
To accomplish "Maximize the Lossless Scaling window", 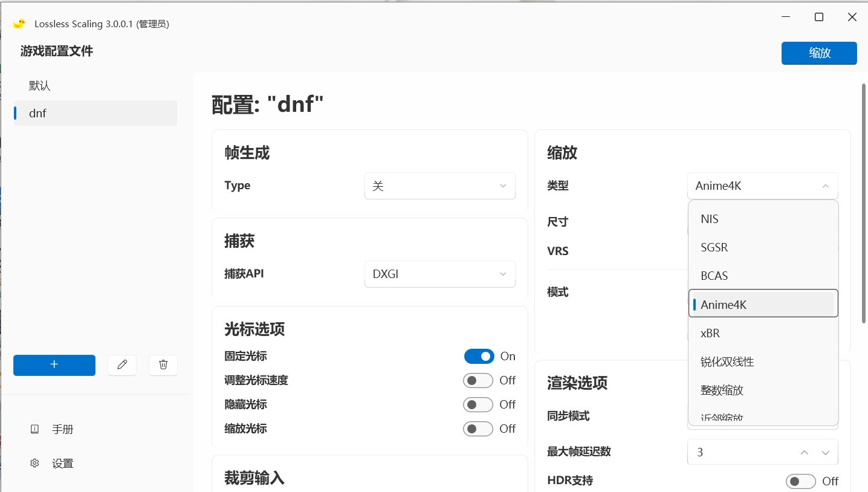I will [x=819, y=17].
